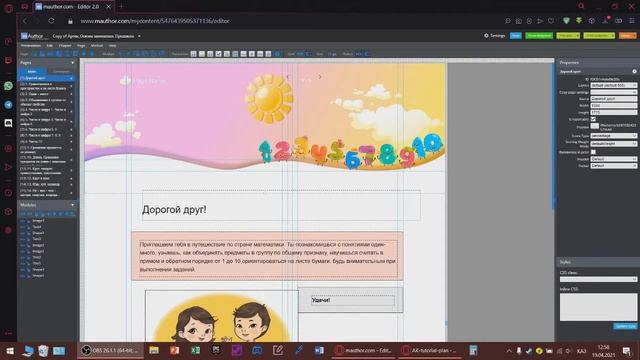Switch to the Commons pages tab
The width and height of the screenshot is (640, 360).
click(x=61, y=71)
